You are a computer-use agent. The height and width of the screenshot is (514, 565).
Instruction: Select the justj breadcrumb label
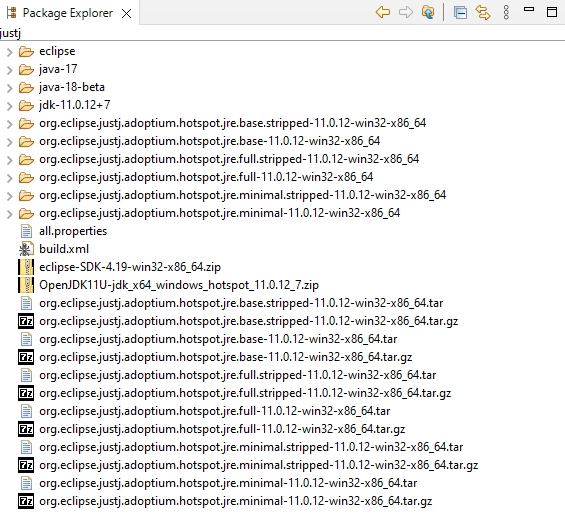click(x=10, y=33)
